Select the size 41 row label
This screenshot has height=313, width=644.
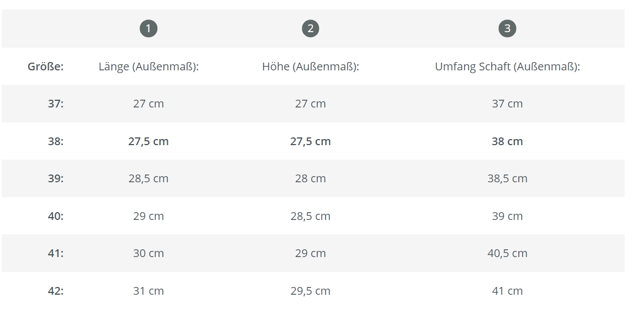coord(55,253)
